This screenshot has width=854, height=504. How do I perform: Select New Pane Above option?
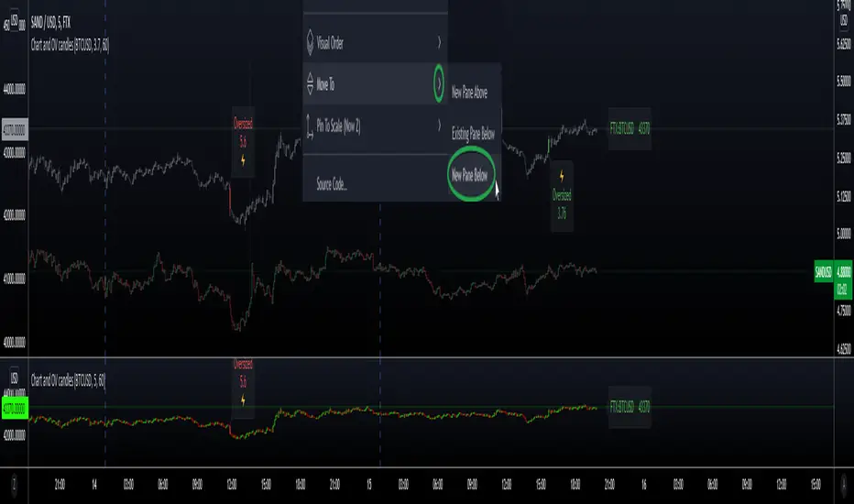pyautogui.click(x=469, y=92)
